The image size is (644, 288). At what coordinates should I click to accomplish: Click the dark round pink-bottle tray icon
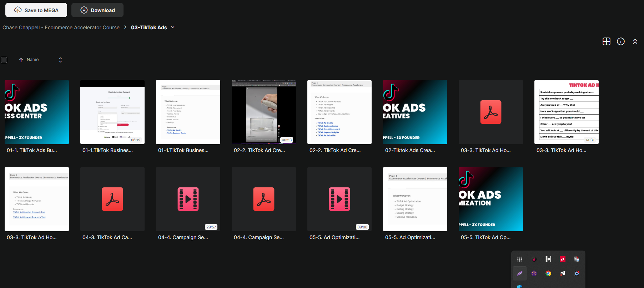coord(534,259)
